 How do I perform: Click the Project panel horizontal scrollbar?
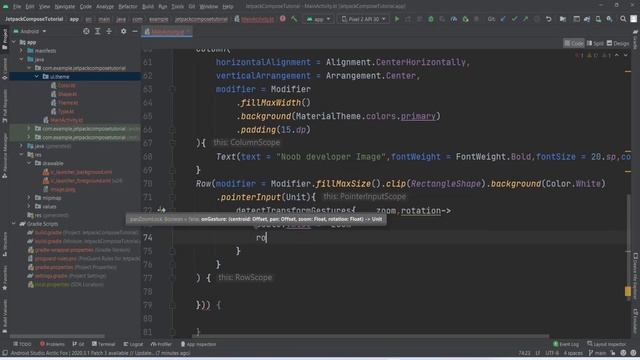point(57,336)
